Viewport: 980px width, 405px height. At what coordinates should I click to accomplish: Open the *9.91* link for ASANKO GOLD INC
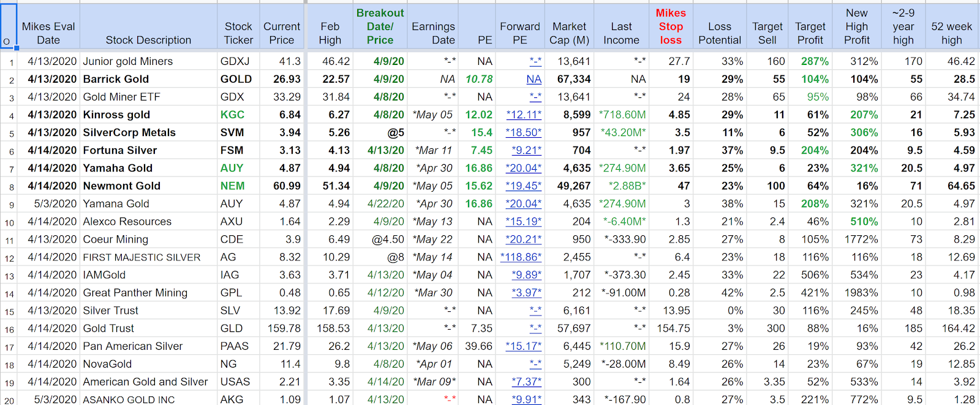527,399
